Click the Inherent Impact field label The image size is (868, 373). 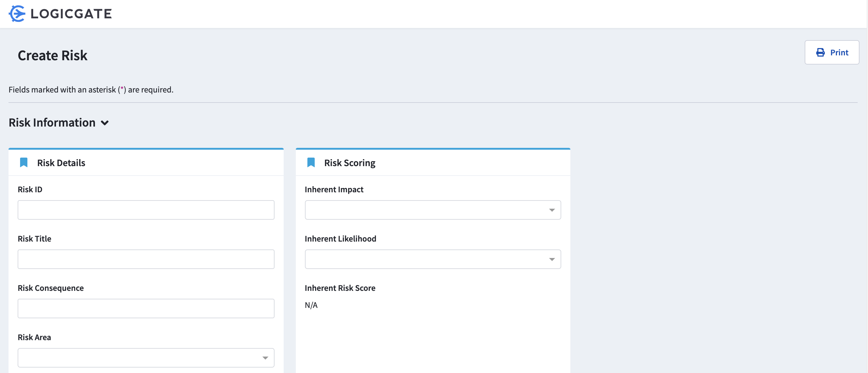(334, 190)
